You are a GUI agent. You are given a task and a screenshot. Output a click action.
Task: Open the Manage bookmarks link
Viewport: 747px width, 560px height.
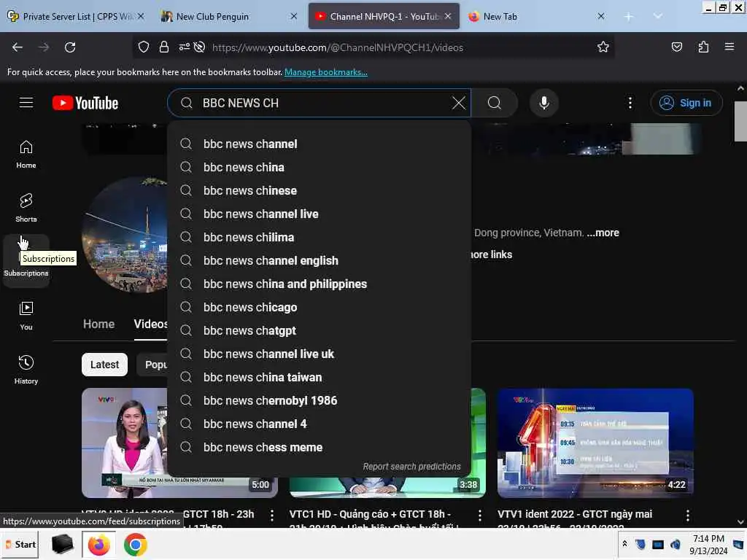[x=326, y=72]
